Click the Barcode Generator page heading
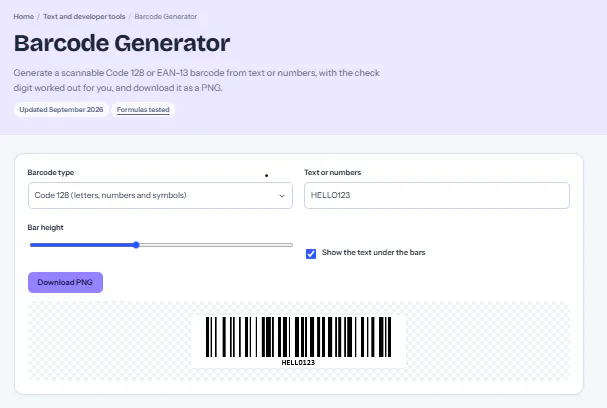Viewport: 607px width, 408px height. [122, 43]
